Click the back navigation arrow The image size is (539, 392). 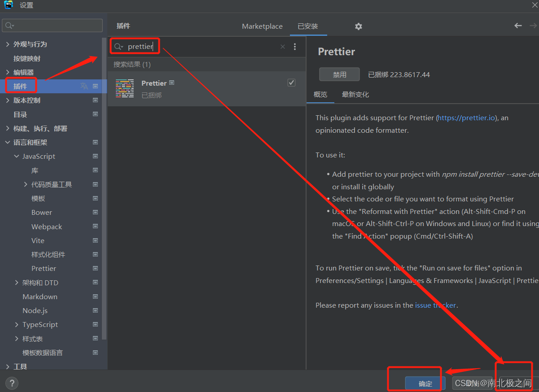click(518, 26)
